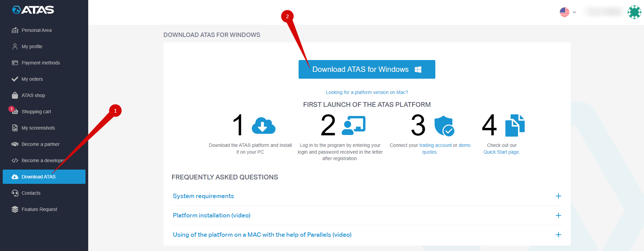This screenshot has height=251, width=644.
Task: Click the My screenshots file icon
Action: click(x=15, y=128)
